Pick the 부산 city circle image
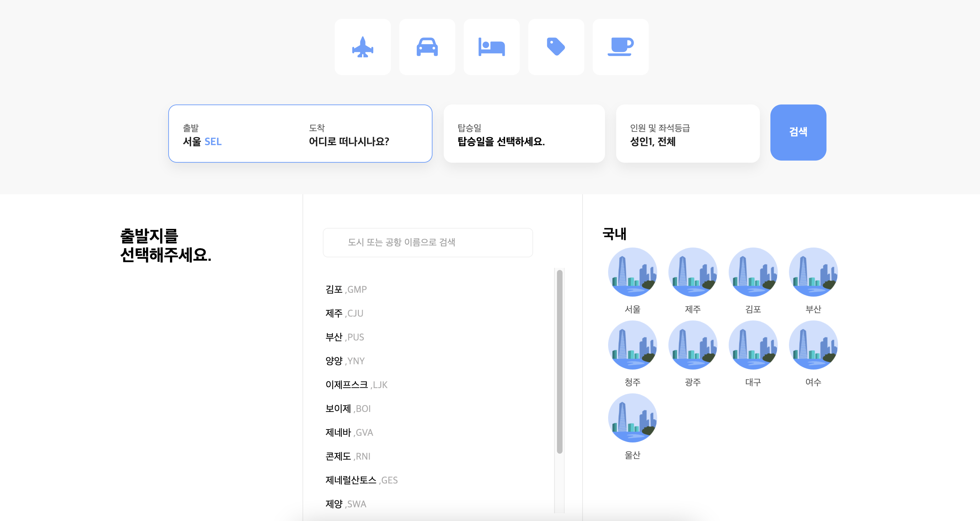Screen dimensions: 980x521 point(813,272)
